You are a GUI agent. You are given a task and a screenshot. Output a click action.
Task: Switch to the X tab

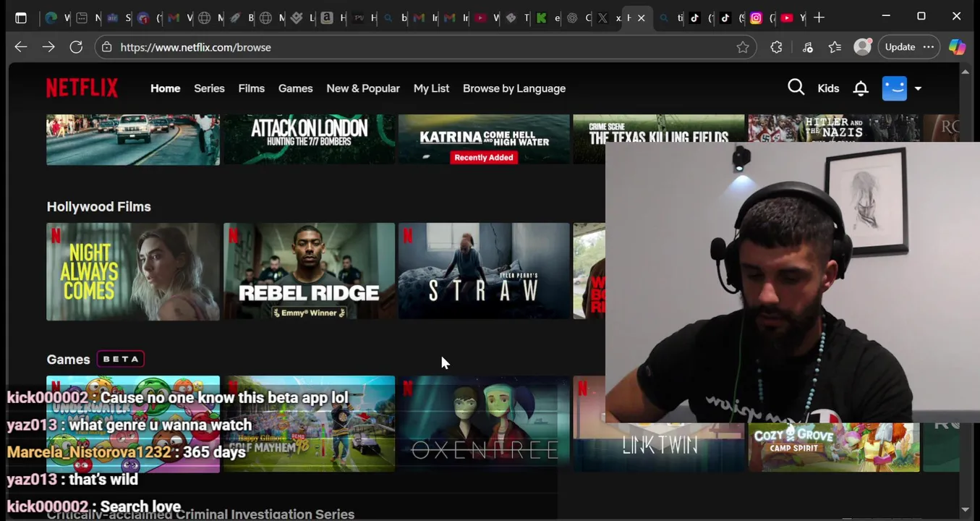[602, 18]
